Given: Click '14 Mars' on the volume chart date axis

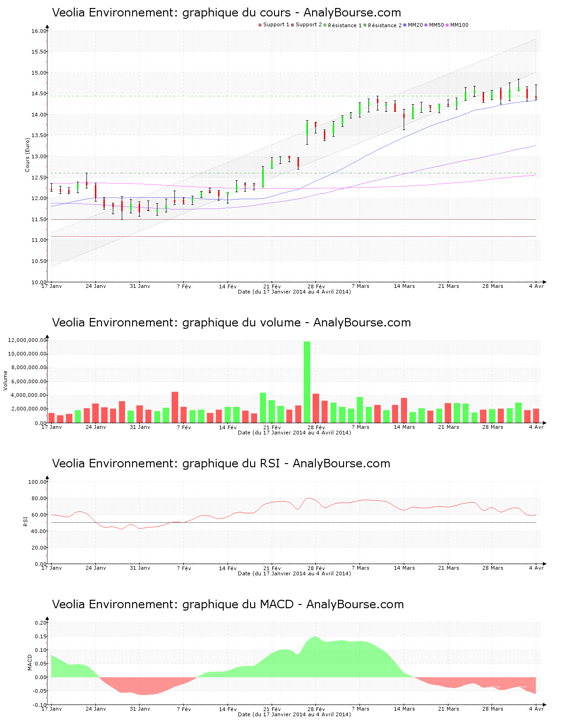Looking at the screenshot, I should click(x=404, y=427).
